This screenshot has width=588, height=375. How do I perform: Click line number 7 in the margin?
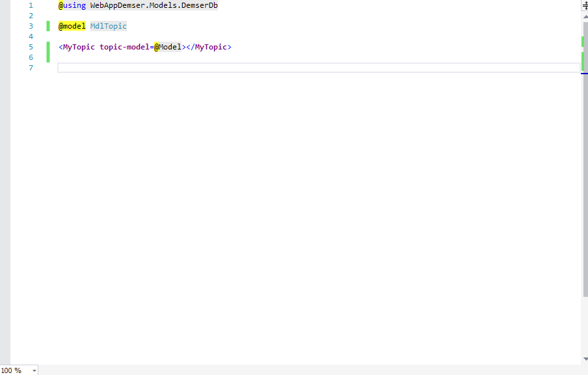[31, 68]
